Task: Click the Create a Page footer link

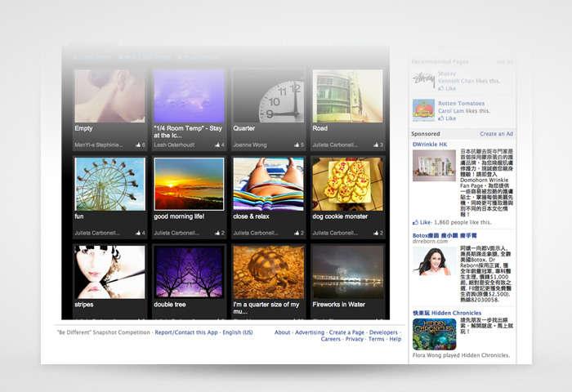Action: (x=346, y=332)
